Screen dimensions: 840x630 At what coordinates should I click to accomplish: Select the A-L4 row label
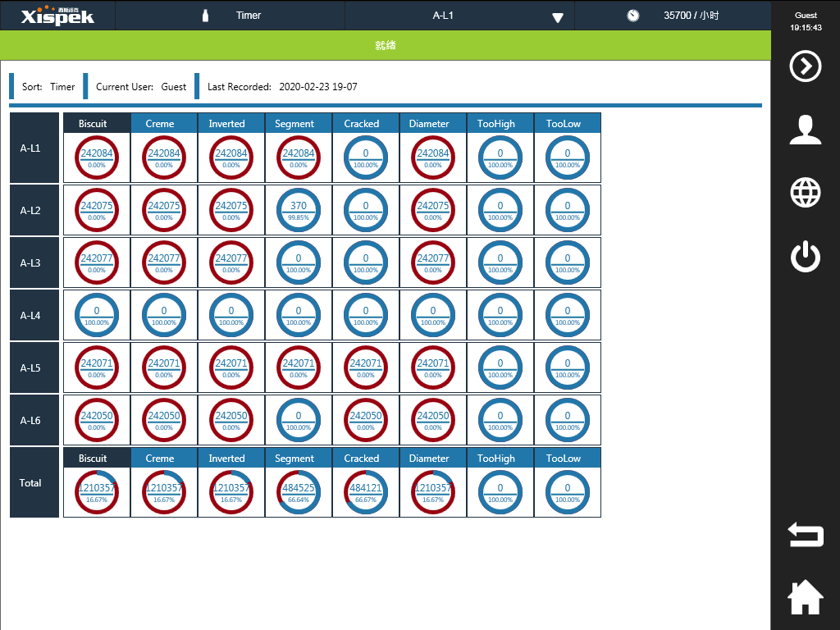tap(34, 315)
